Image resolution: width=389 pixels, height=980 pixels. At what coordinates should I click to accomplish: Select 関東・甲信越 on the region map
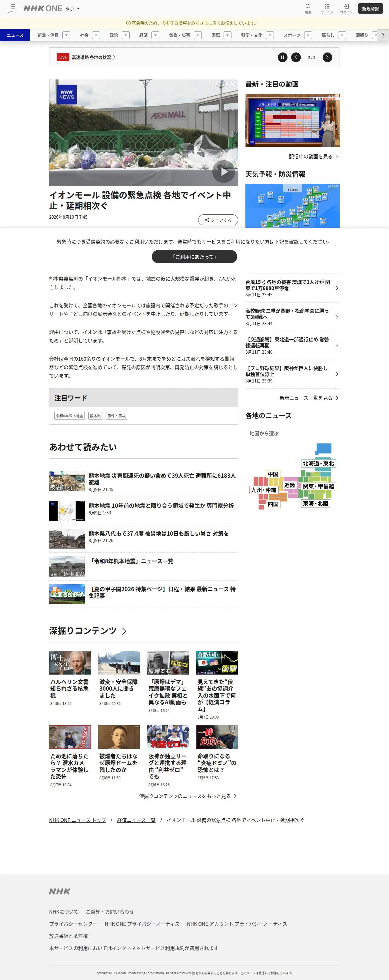[319, 486]
